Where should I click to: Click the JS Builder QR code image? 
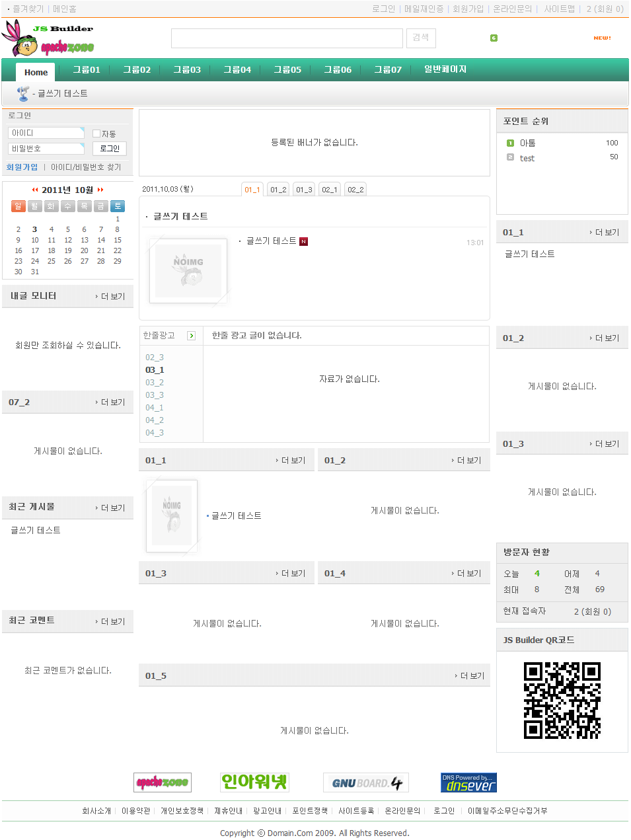click(562, 700)
